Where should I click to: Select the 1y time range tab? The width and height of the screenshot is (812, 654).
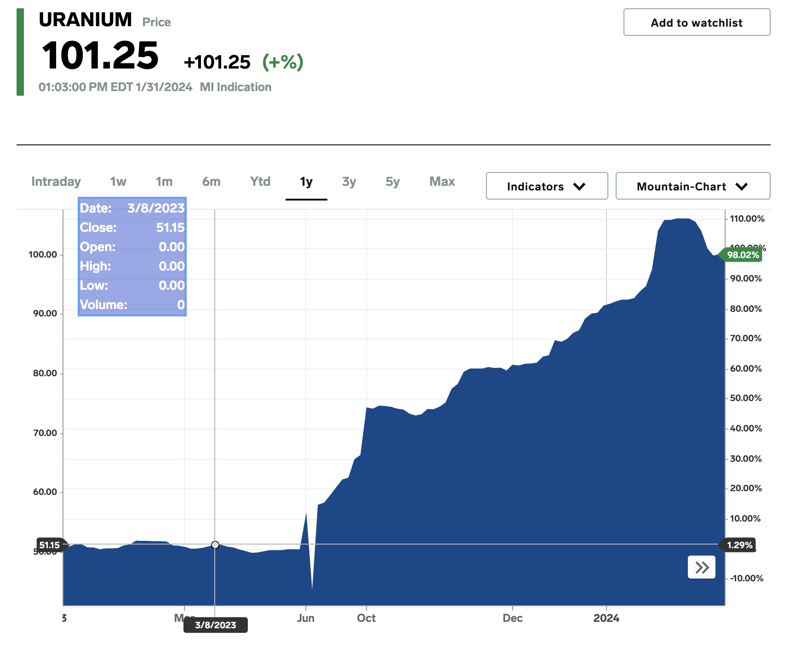click(306, 182)
